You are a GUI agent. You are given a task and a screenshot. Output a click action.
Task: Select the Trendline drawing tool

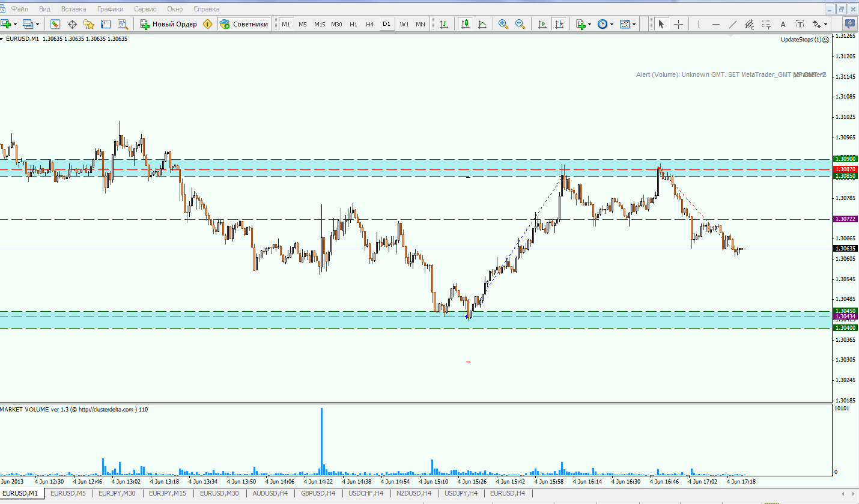point(732,24)
